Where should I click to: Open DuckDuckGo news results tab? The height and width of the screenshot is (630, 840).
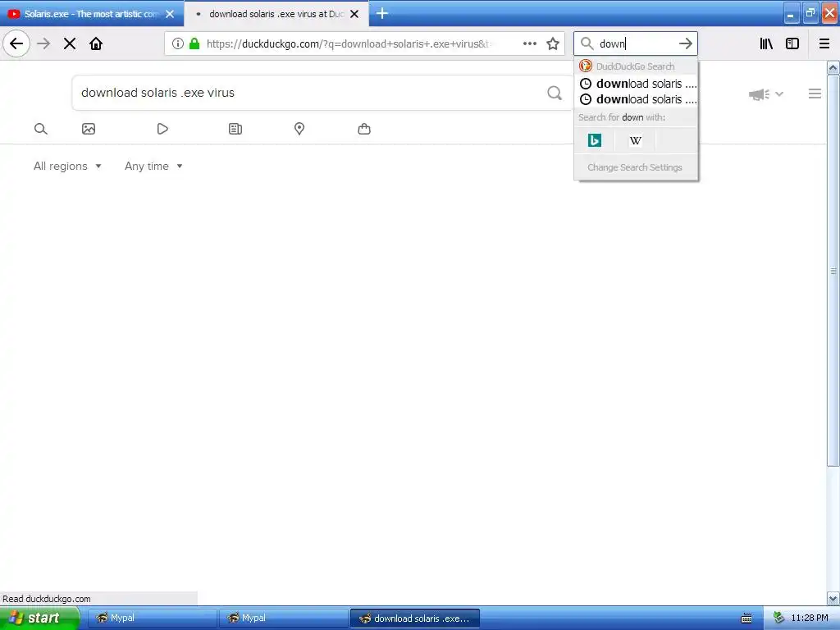click(235, 129)
